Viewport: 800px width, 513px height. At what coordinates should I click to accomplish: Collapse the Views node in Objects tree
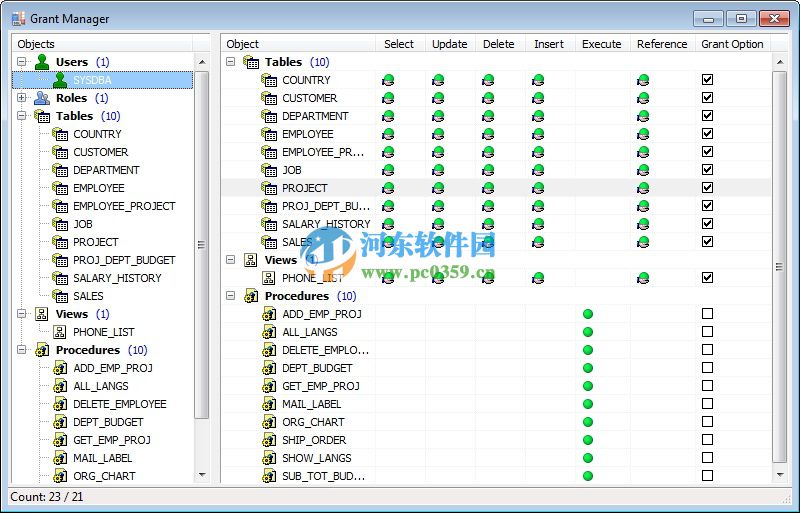point(21,314)
